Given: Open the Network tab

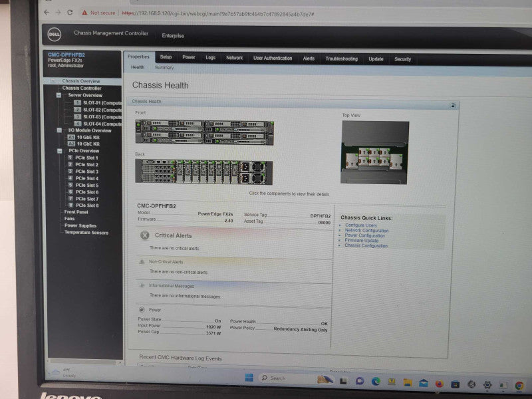Looking at the screenshot, I should [235, 58].
